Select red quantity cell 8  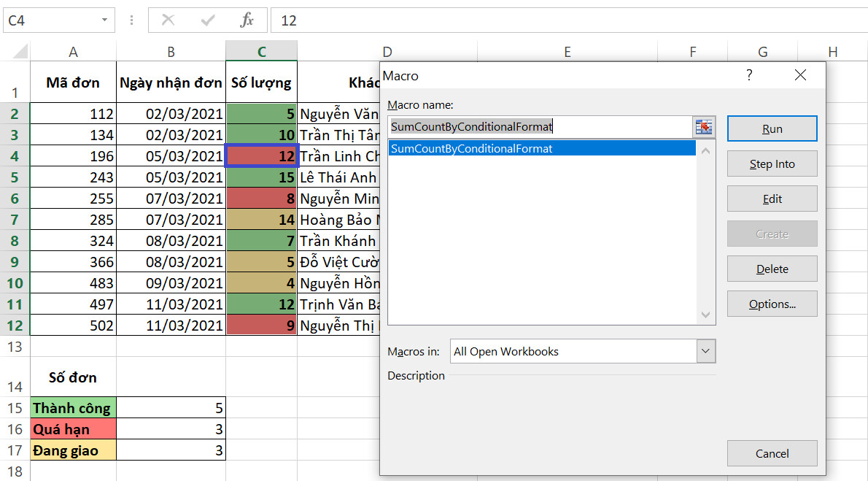click(261, 198)
